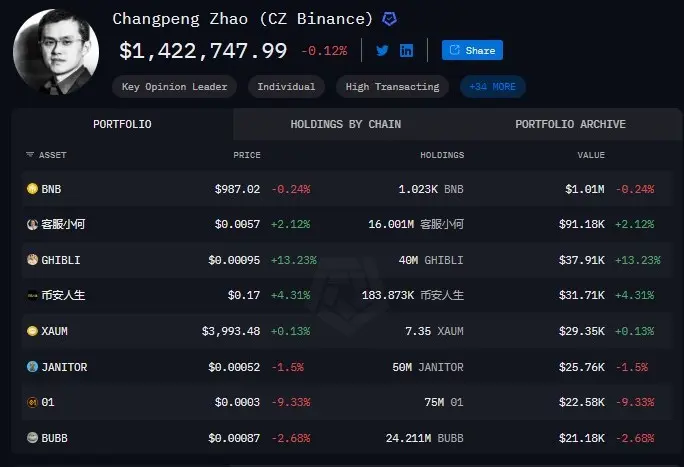Click BNB price $987.02
Image resolution: width=684 pixels, height=467 pixels.
(237, 189)
